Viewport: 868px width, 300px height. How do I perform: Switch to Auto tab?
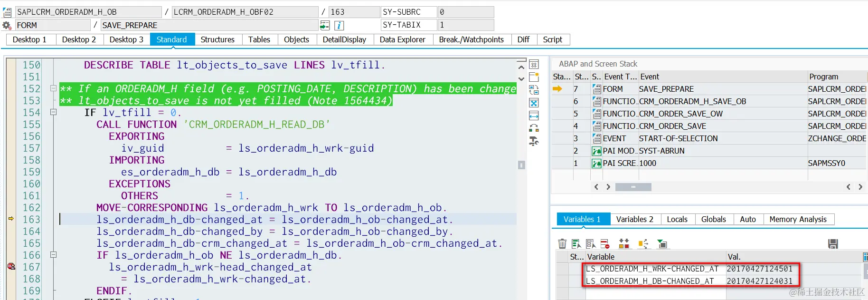click(748, 219)
